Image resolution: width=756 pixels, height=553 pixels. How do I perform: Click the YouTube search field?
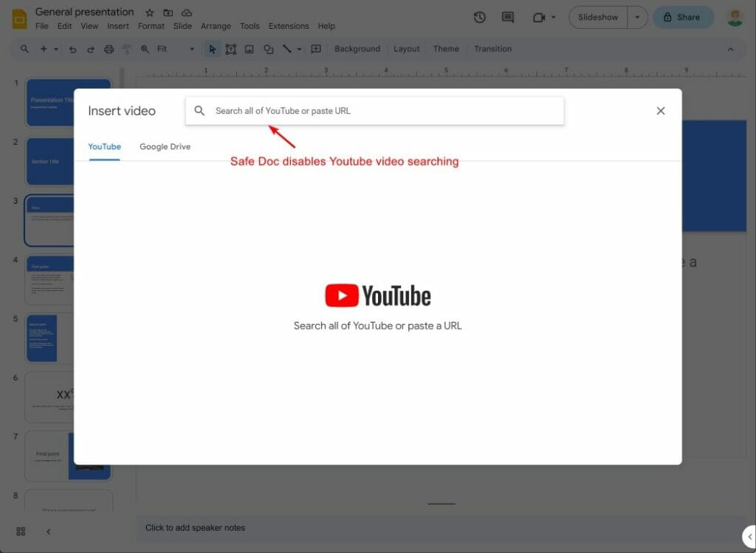tap(374, 110)
